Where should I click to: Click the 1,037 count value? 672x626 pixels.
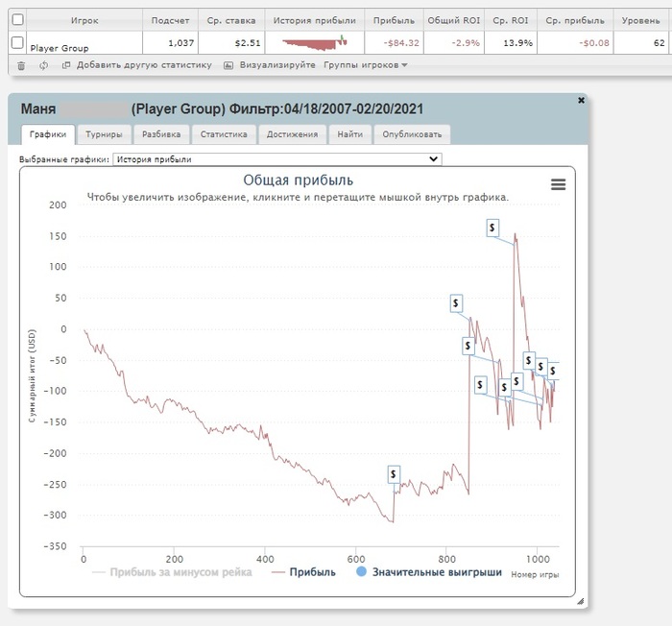(x=180, y=43)
